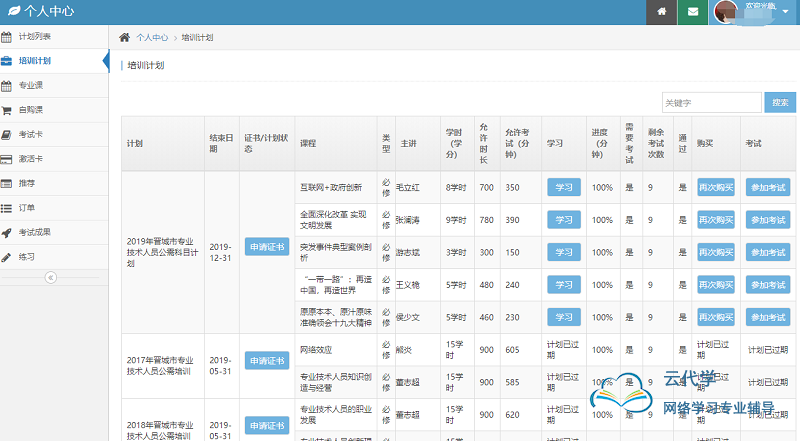
Task: Click 申请证书 for the 2019 training plan
Action: pyautogui.click(x=266, y=247)
